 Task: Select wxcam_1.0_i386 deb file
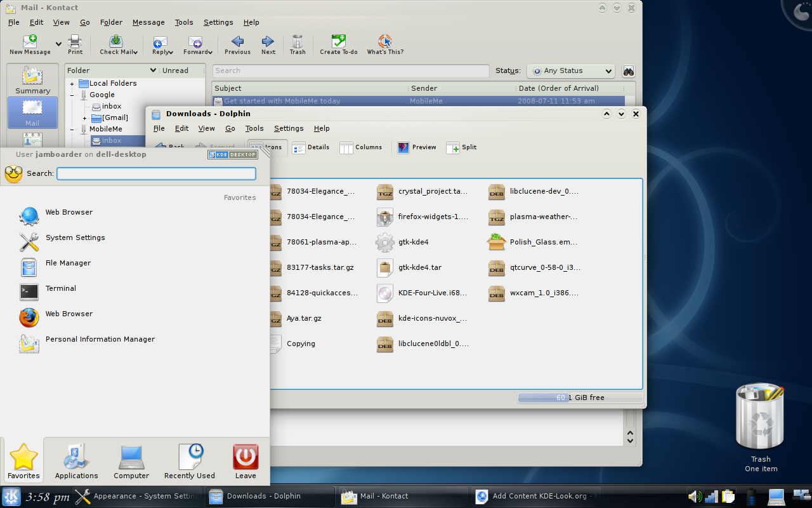tap(533, 293)
